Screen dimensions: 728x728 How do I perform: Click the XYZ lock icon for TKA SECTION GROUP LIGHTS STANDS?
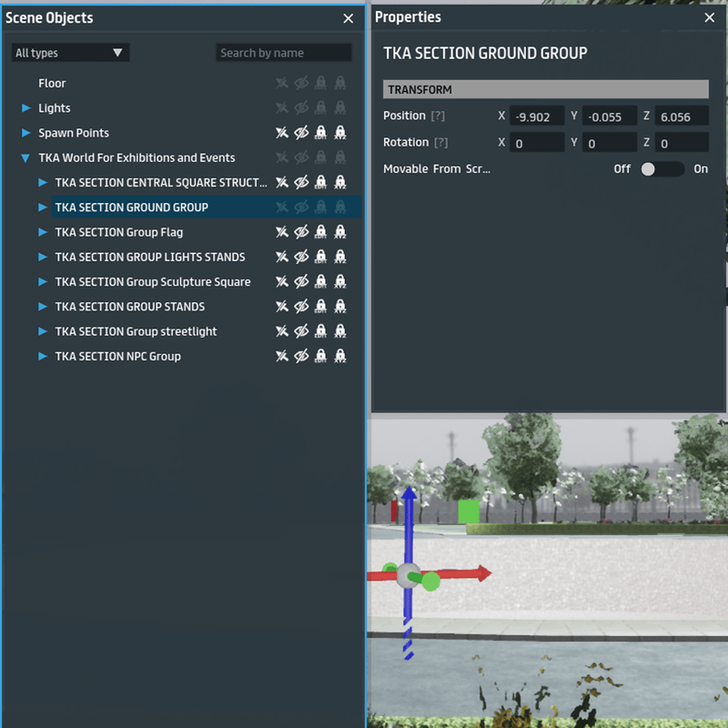pos(340,257)
